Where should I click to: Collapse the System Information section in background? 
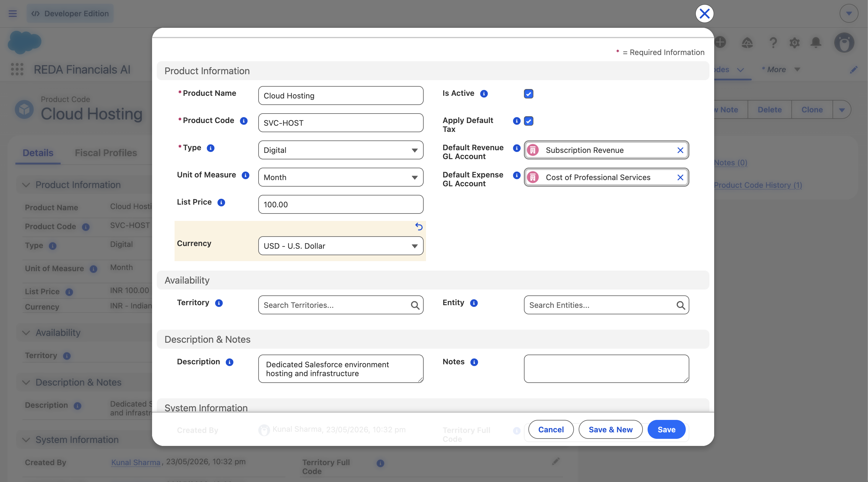[26, 440]
